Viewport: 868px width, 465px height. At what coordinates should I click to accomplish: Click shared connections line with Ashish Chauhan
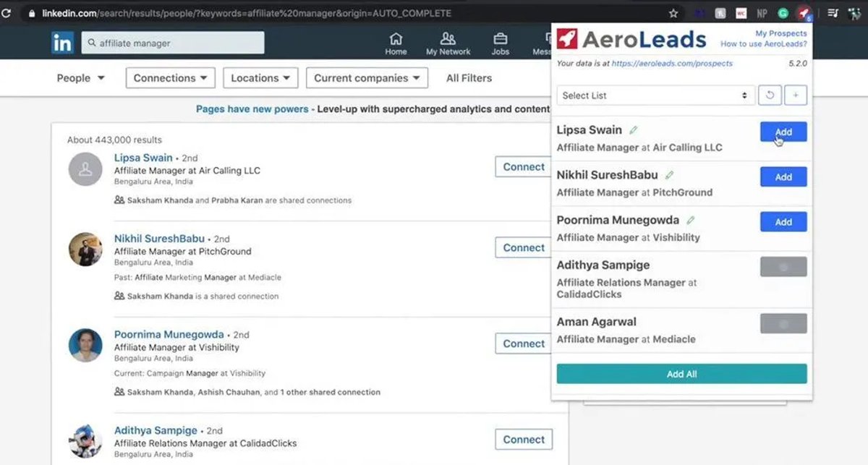tap(247, 392)
